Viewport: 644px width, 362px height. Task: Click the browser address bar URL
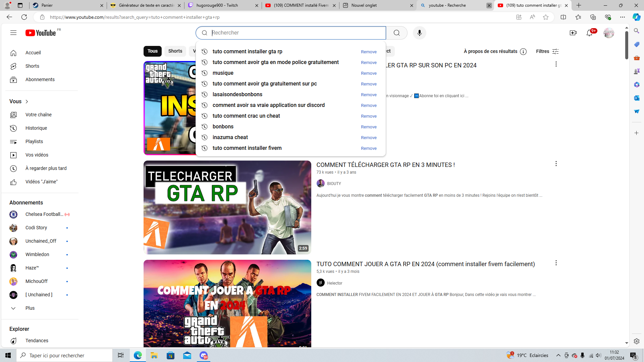(x=135, y=17)
